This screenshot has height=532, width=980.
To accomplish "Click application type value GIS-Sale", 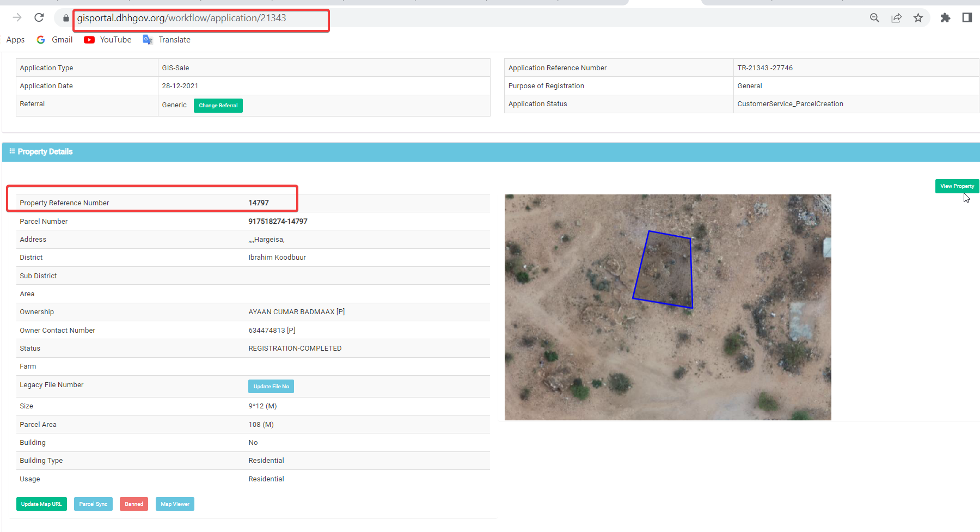I will click(x=175, y=68).
